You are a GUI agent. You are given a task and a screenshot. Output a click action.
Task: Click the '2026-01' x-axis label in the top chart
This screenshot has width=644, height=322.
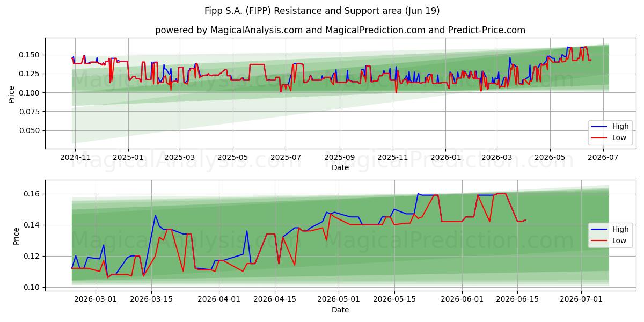click(x=446, y=157)
